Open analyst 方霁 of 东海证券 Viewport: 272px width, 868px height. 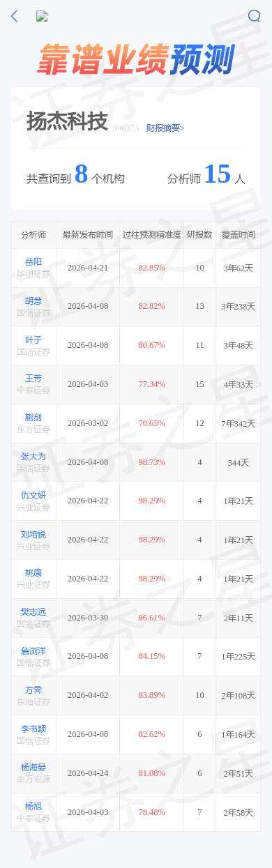tap(33, 690)
